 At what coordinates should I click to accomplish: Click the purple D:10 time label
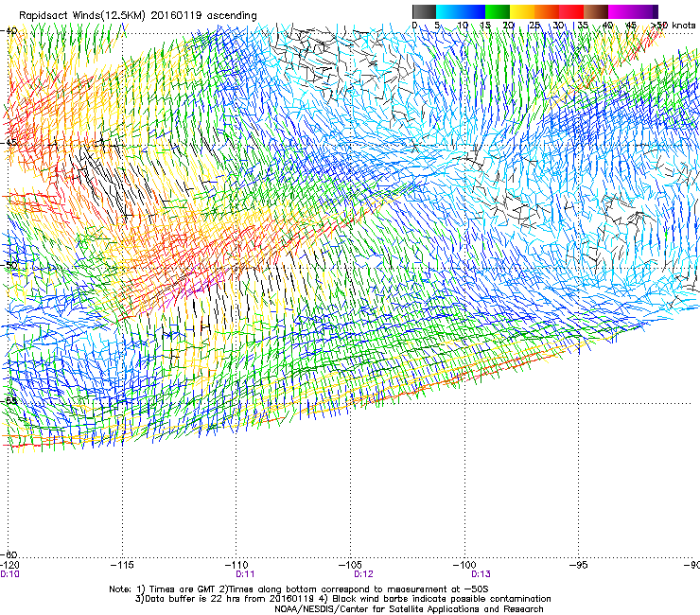point(9,574)
